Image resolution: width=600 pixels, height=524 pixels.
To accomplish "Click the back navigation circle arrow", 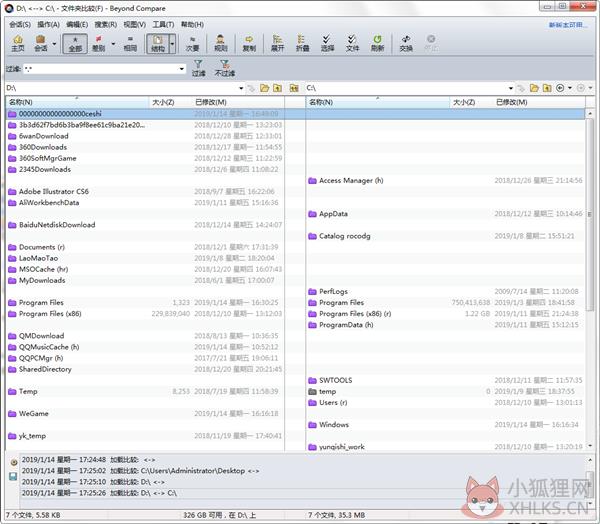I will tap(560, 88).
